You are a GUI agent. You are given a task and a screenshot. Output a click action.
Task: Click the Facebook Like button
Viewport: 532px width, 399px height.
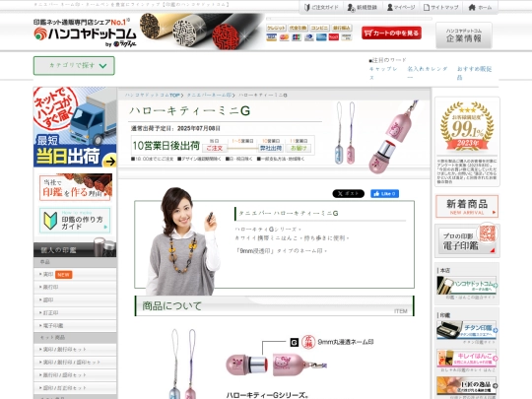coord(385,194)
